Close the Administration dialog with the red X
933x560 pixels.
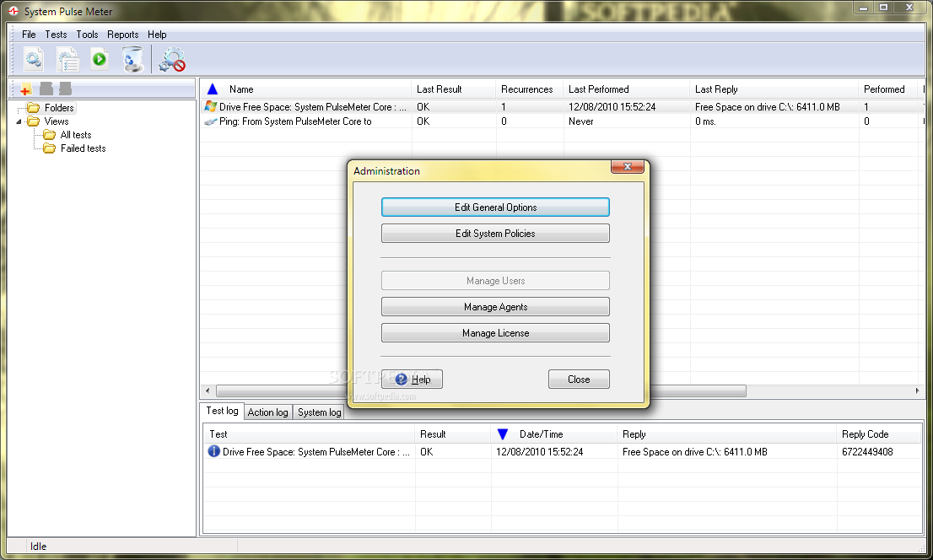point(627,167)
